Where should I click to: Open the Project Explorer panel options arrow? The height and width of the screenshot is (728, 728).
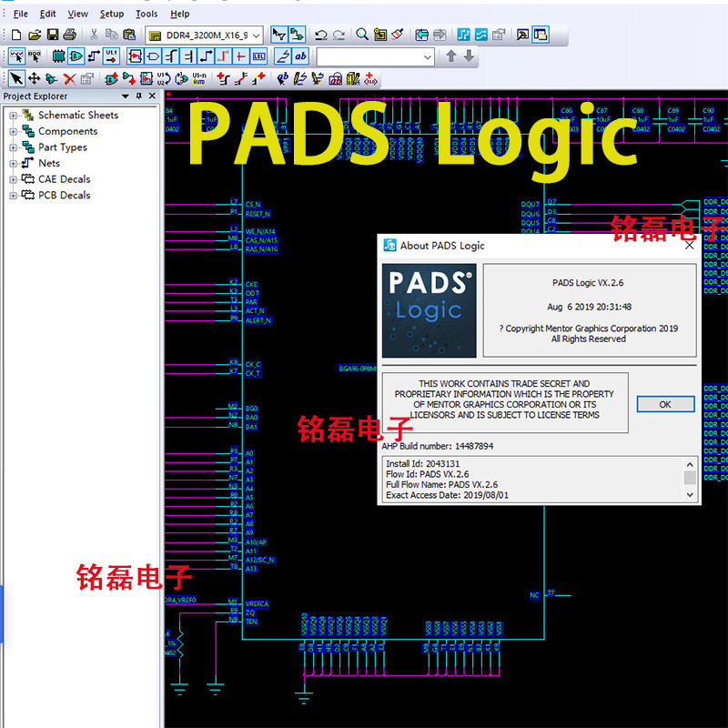pyautogui.click(x=125, y=96)
